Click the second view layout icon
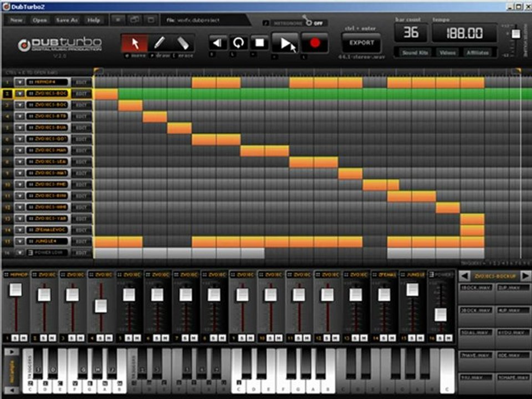 pos(134,20)
